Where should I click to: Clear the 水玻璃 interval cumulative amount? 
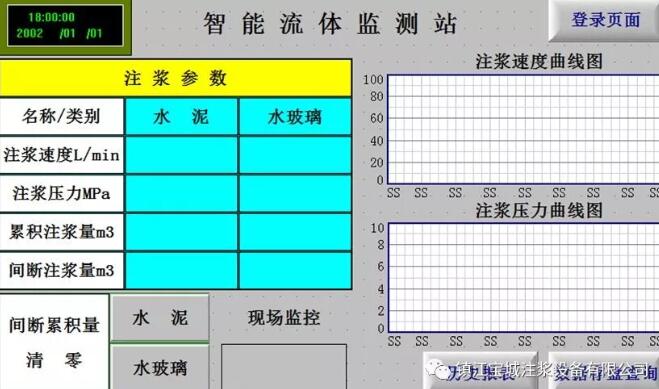coord(160,368)
